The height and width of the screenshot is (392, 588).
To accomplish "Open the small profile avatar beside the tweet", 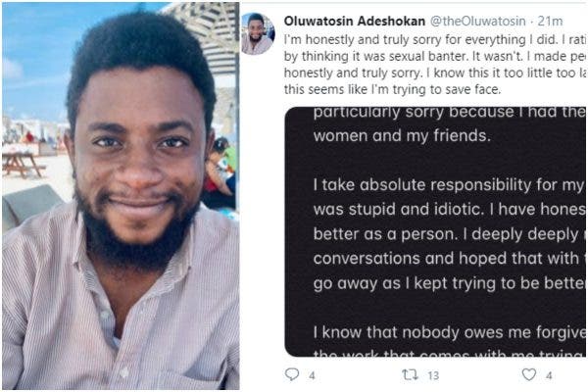I will click(257, 34).
